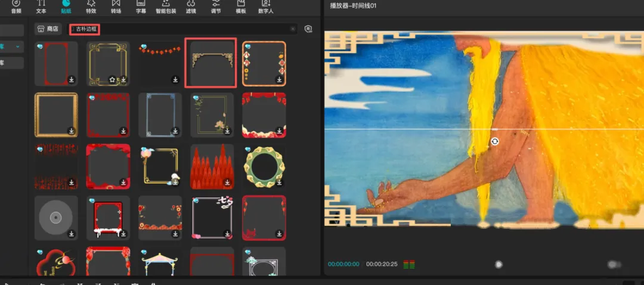The height and width of the screenshot is (285, 644).
Task: Go to the 转场 transitions tab
Action: (x=116, y=7)
